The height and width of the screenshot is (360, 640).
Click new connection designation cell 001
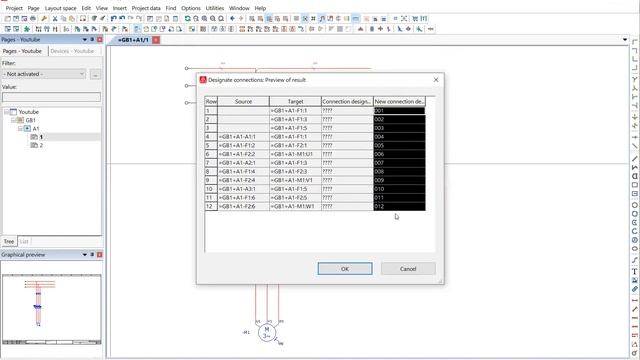click(399, 111)
